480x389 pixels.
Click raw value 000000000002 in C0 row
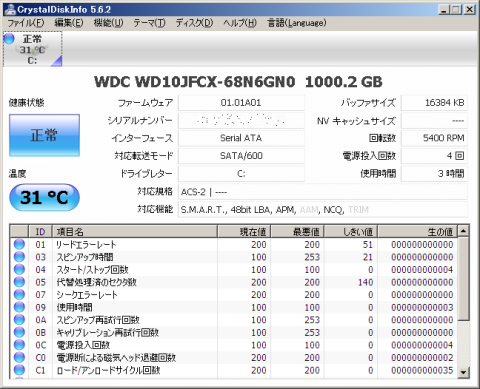click(x=422, y=357)
